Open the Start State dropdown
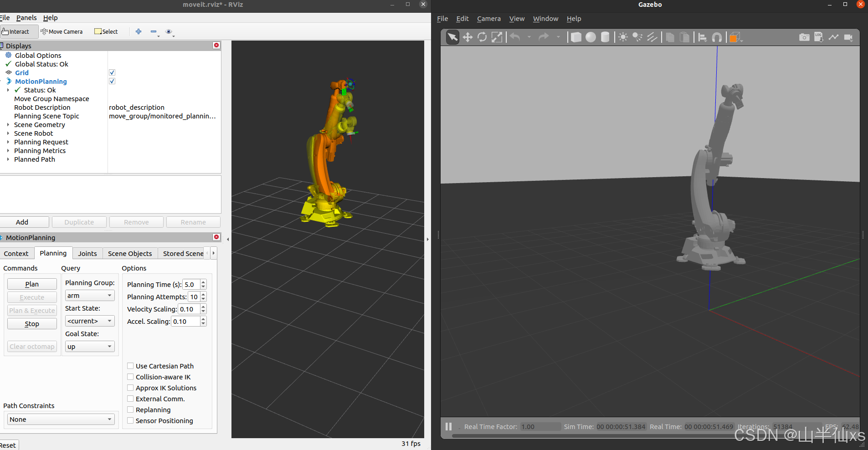 point(90,321)
